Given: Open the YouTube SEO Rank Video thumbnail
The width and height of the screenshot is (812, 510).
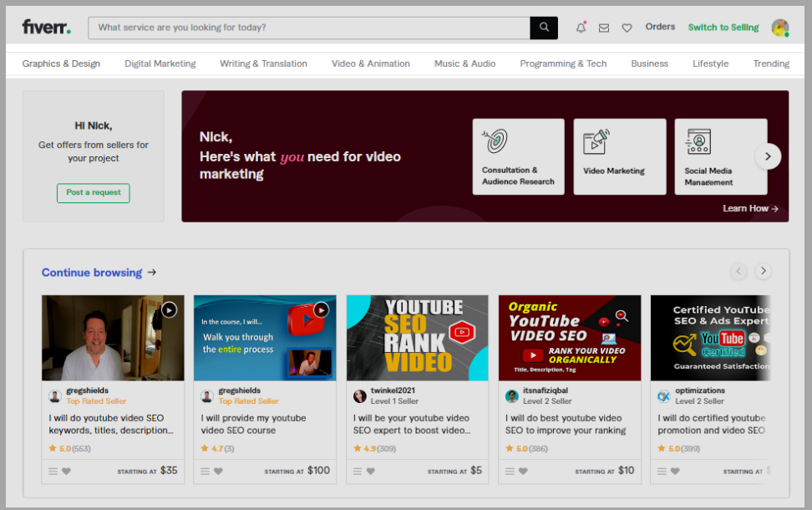Looking at the screenshot, I should click(x=418, y=338).
